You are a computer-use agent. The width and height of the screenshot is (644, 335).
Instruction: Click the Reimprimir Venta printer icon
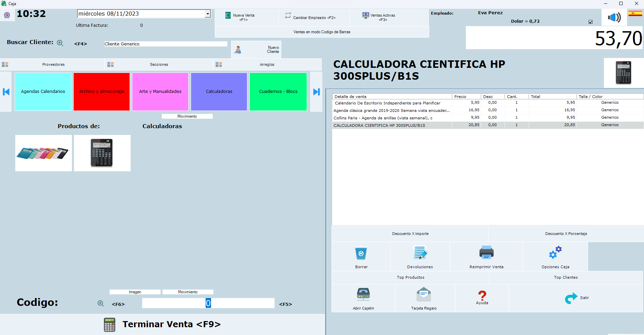[x=486, y=253]
